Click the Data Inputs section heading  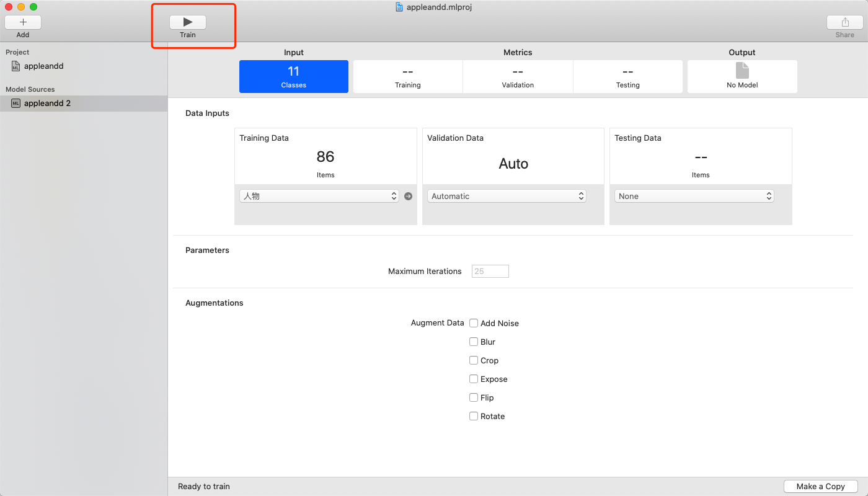207,113
